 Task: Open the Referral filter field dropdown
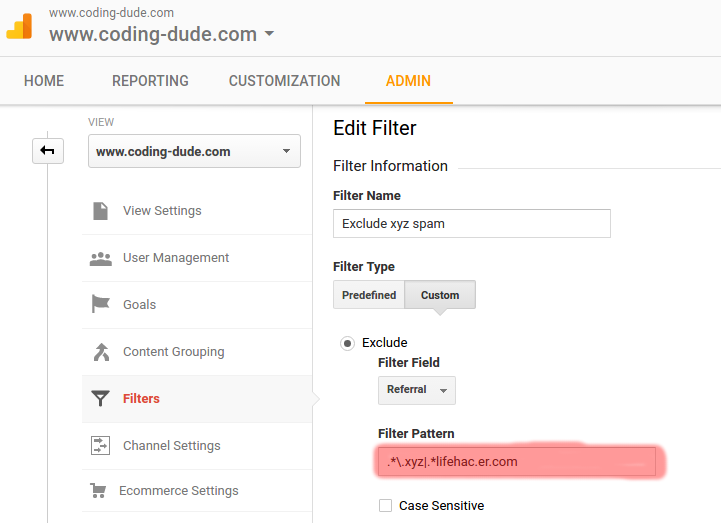pyautogui.click(x=417, y=390)
